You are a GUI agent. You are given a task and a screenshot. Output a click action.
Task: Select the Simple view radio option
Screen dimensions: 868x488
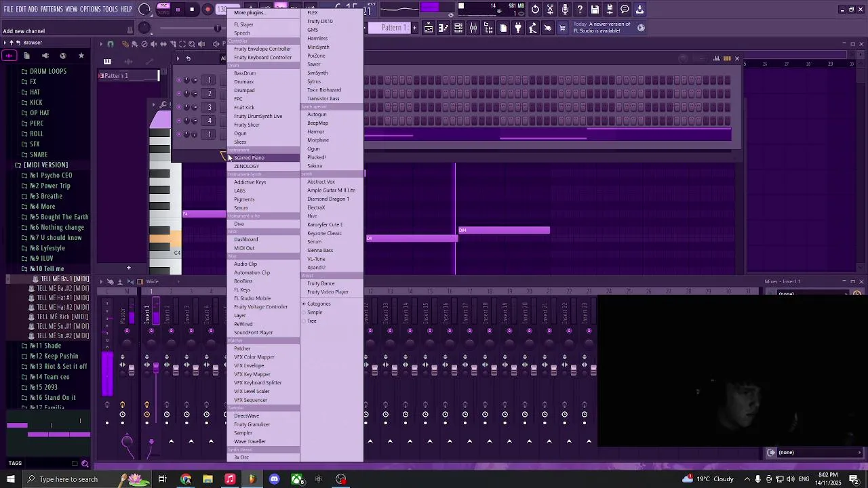[312, 312]
